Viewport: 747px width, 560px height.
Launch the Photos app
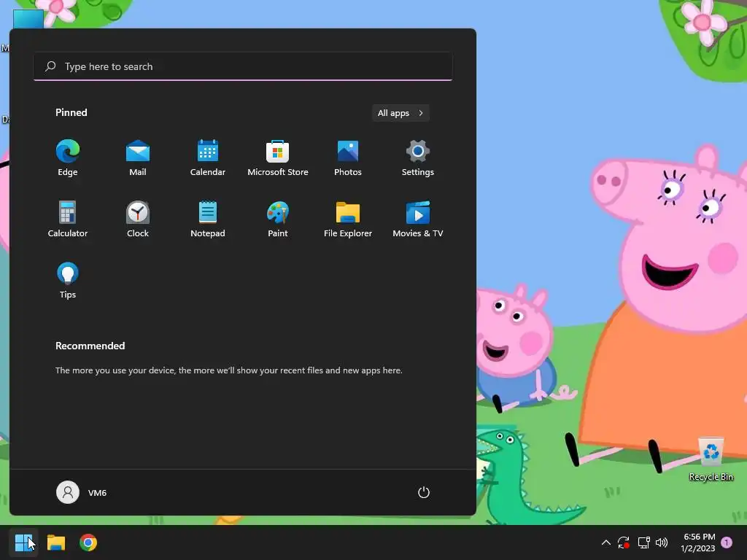pyautogui.click(x=348, y=158)
